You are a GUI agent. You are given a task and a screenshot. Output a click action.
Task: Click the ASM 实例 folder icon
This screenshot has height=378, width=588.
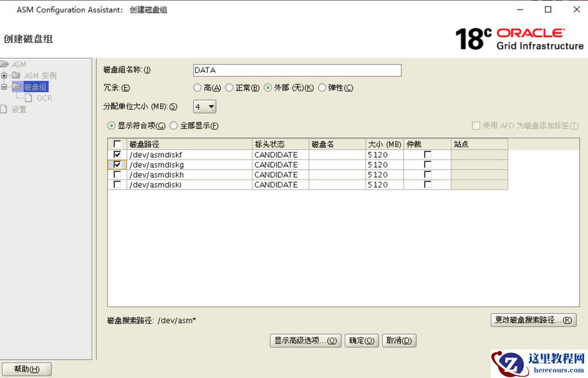pyautogui.click(x=16, y=76)
